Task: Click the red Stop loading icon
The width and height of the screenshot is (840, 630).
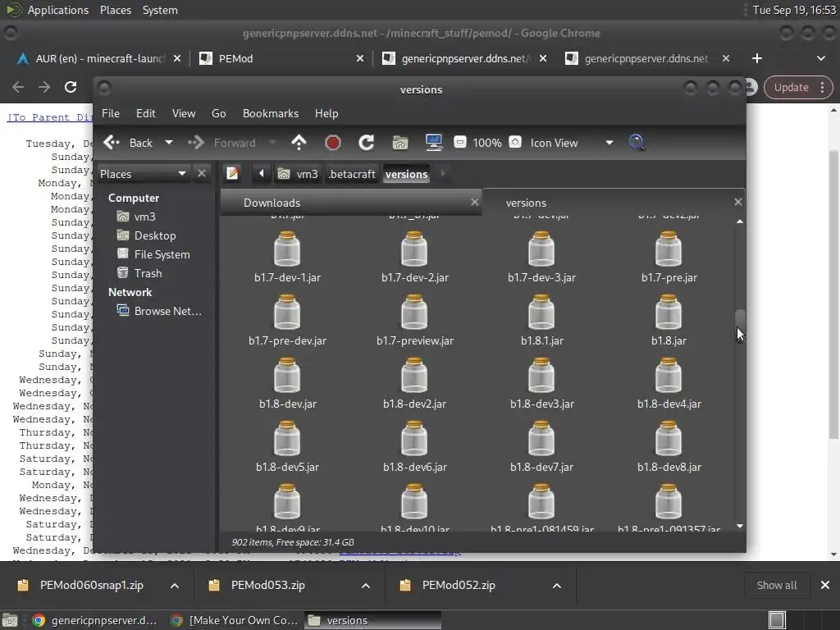Action: 333,143
